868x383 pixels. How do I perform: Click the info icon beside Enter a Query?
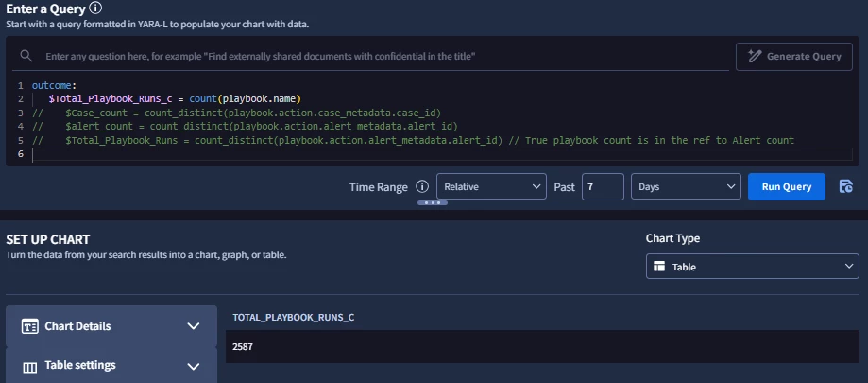95,9
